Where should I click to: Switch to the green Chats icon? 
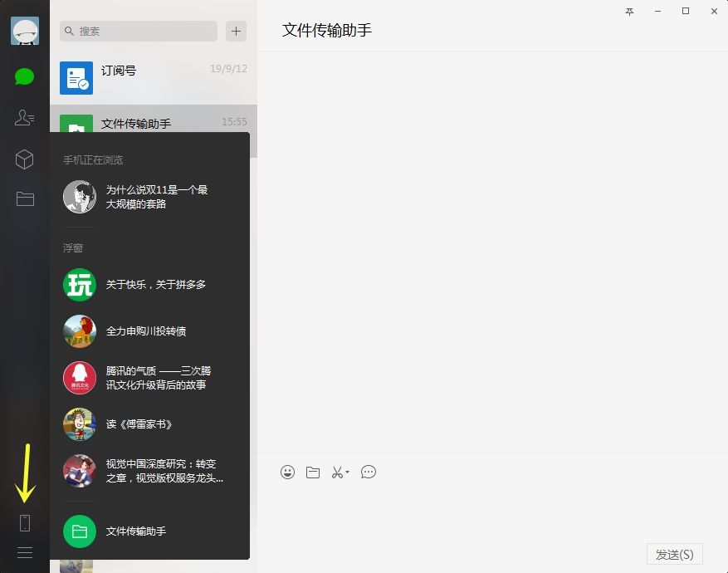pyautogui.click(x=25, y=76)
